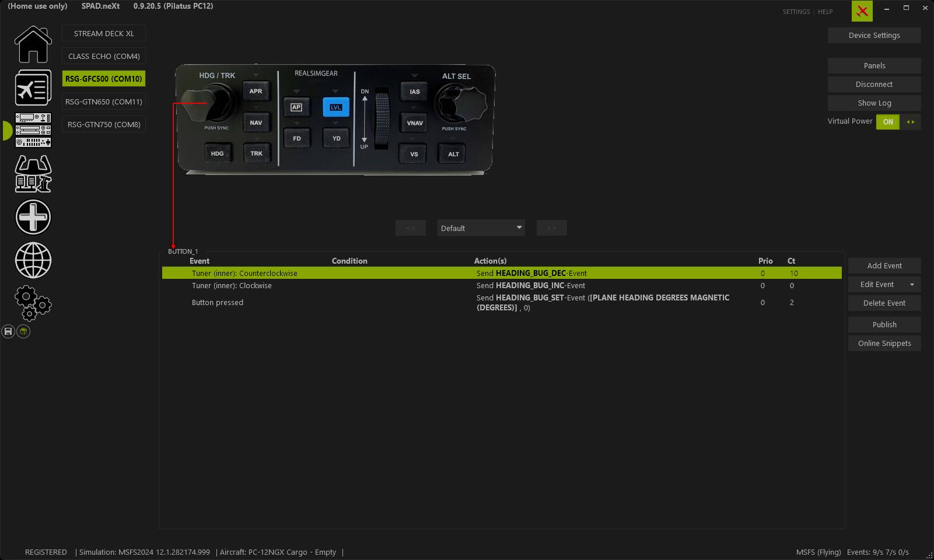This screenshot has width=934, height=560.
Task: Select the RSG-GTN750 (COM8) device entry
Action: (103, 124)
